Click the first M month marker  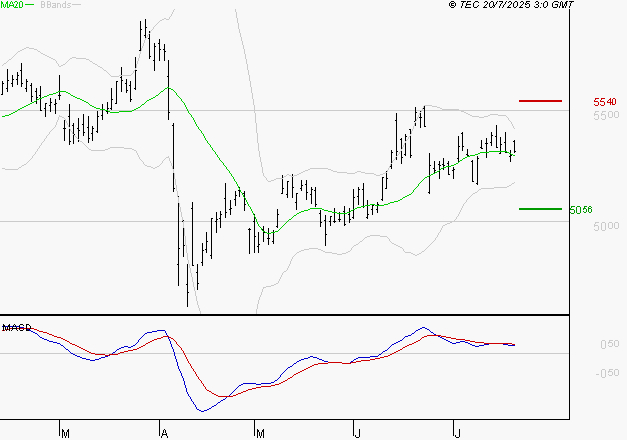[66, 433]
